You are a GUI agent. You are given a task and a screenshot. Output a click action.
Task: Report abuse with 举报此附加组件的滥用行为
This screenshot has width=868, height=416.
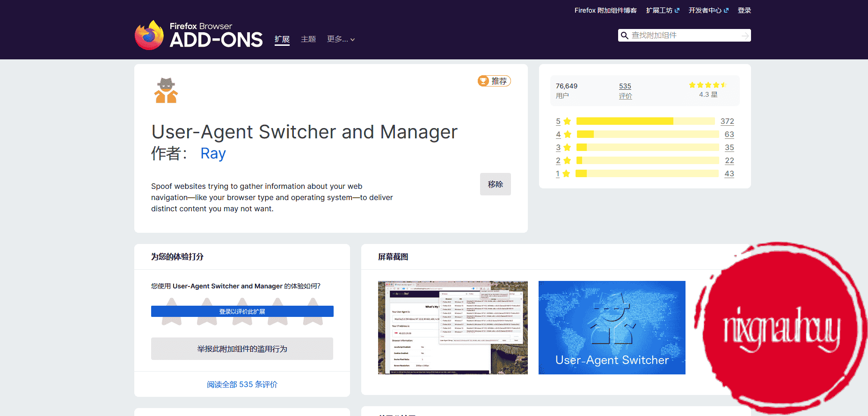click(x=242, y=349)
